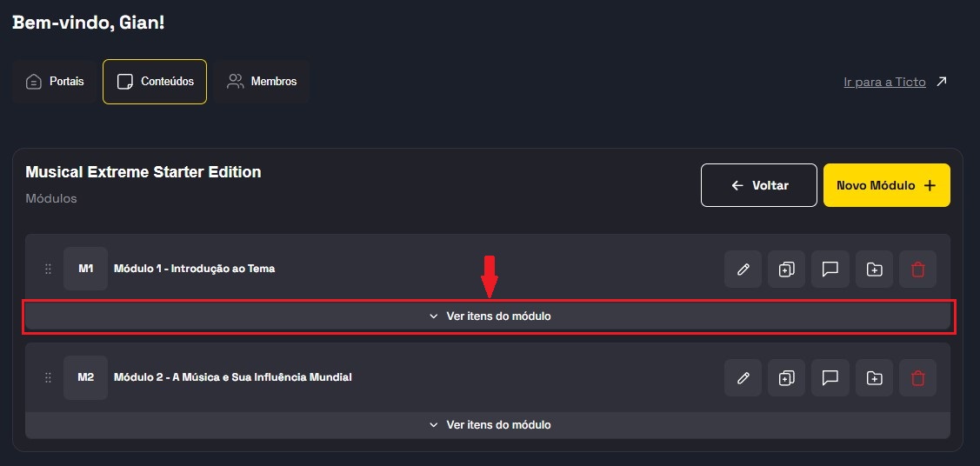Open comments for Módulo 1
The image size is (980, 466).
[x=830, y=270]
